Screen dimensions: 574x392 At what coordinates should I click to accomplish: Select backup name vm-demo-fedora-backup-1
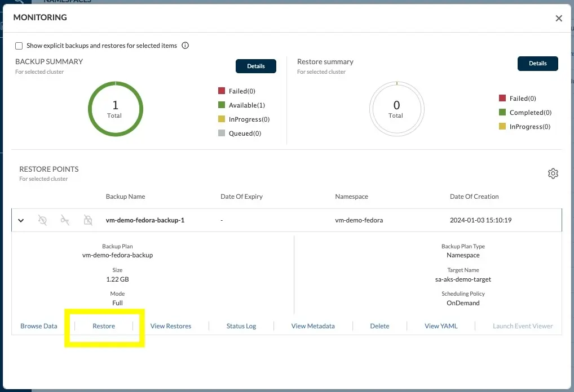145,220
